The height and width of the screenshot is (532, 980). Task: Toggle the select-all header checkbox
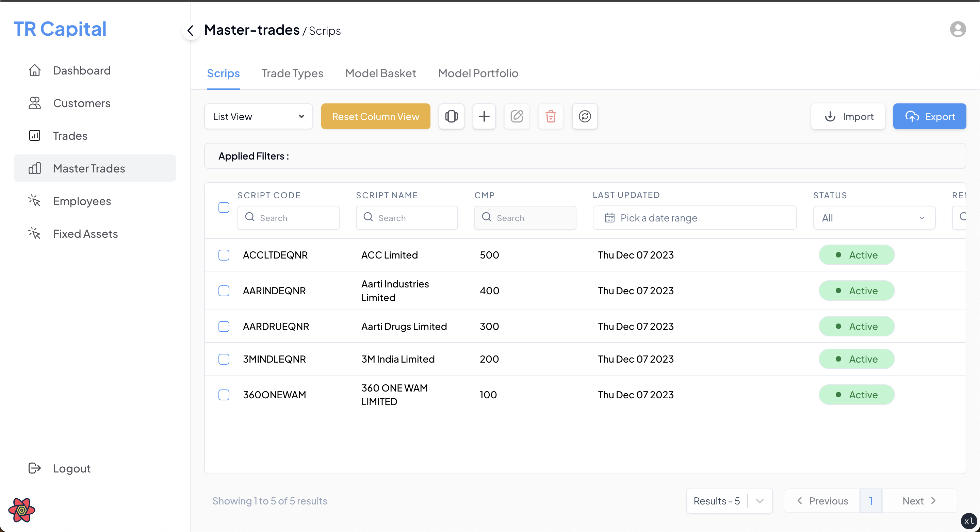224,207
